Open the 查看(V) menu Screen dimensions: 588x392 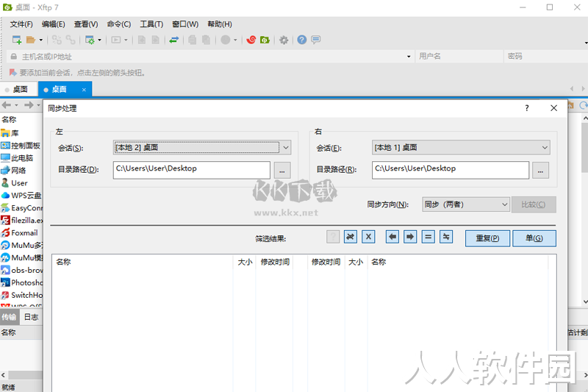[86, 24]
